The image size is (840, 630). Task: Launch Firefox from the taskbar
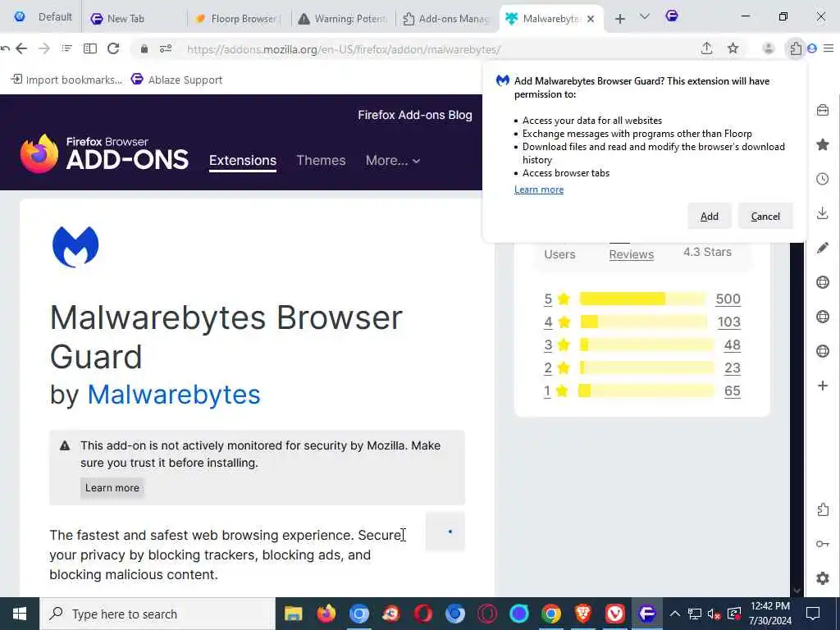[x=326, y=614]
